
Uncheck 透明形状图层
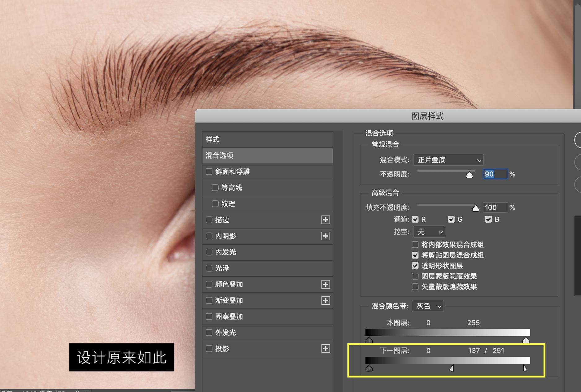coord(415,266)
